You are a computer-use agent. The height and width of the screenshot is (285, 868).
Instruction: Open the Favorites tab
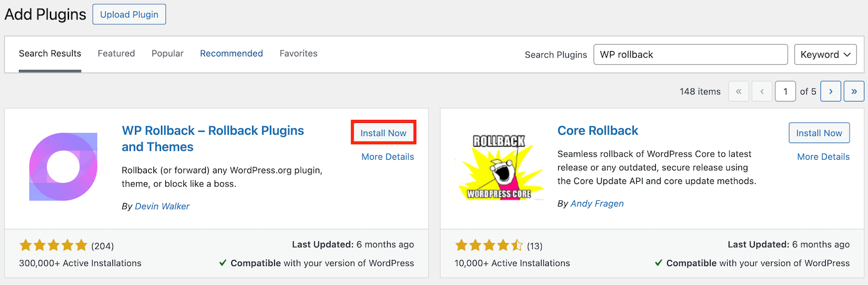(x=298, y=53)
